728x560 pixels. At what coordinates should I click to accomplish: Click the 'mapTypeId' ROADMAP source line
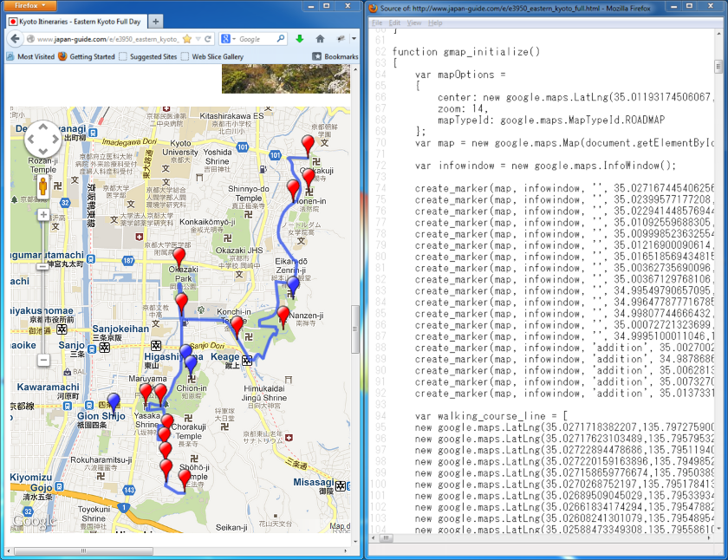[x=551, y=120]
